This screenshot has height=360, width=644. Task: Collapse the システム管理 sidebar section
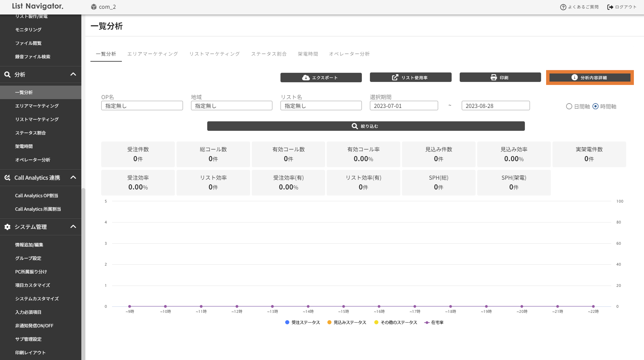tap(73, 227)
